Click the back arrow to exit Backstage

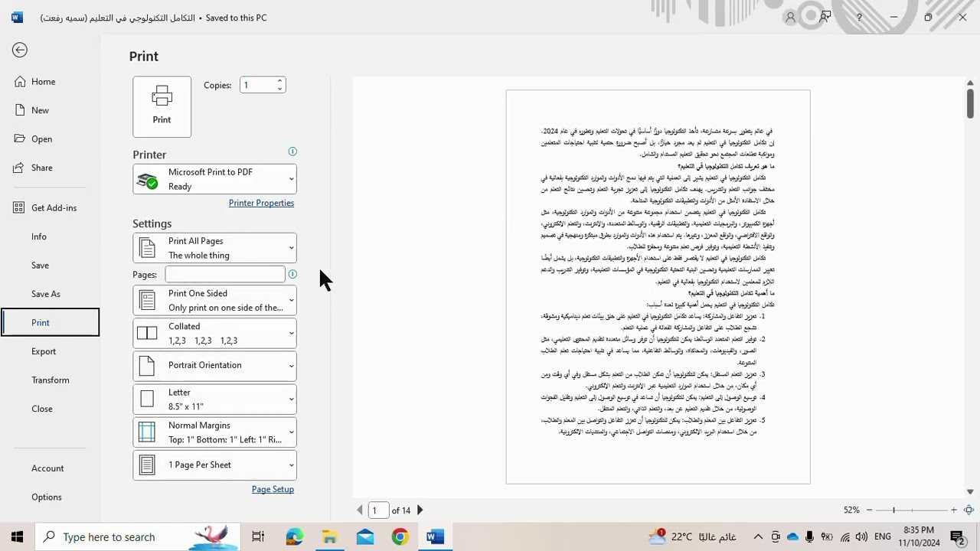[20, 51]
